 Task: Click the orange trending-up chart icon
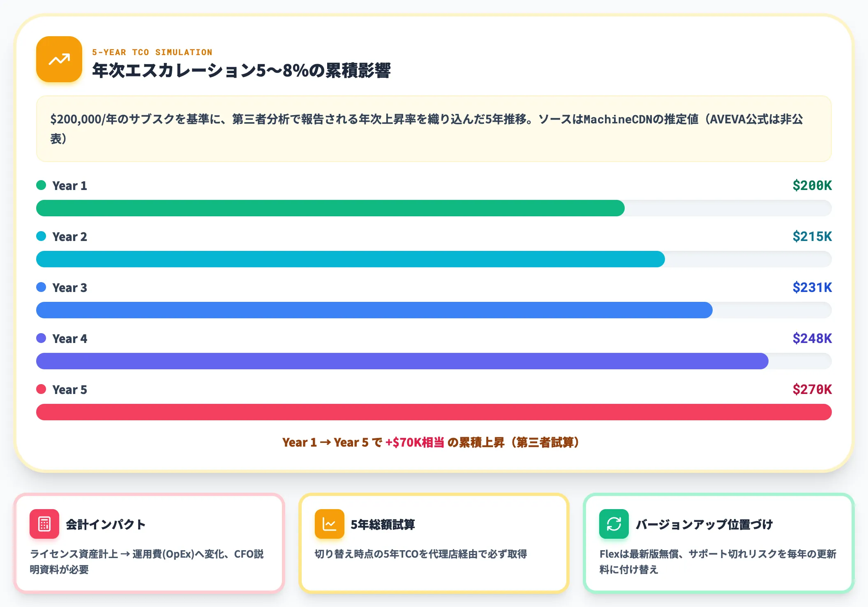tap(59, 59)
